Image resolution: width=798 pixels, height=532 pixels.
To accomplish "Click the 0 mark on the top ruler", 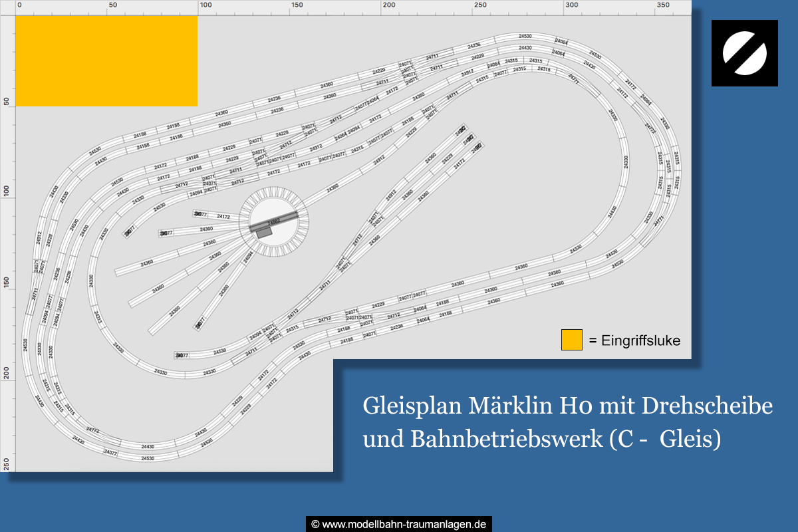I will (19, 5).
